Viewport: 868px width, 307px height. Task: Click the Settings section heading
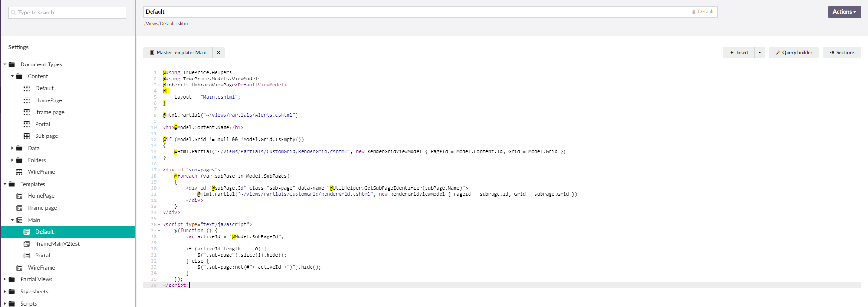(x=18, y=47)
